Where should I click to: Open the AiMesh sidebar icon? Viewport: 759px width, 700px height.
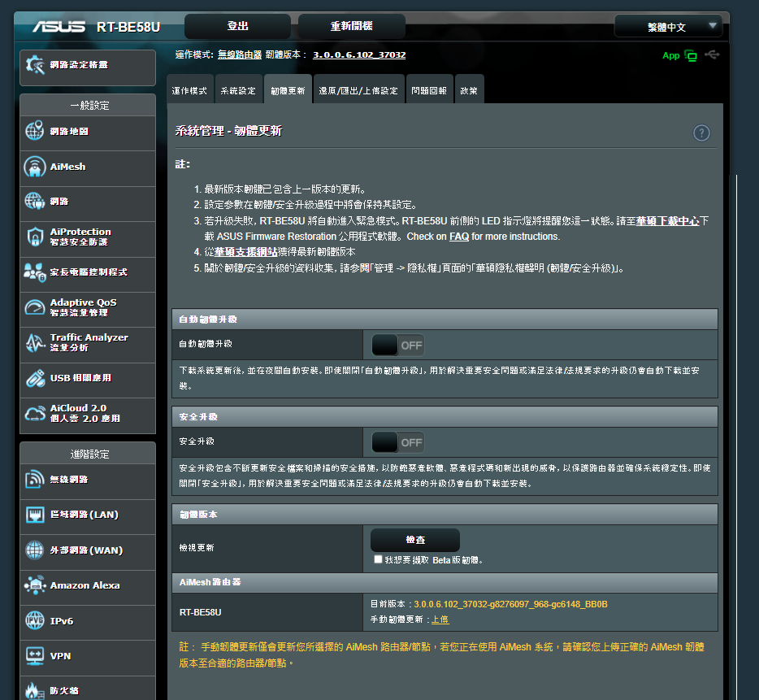(34, 167)
